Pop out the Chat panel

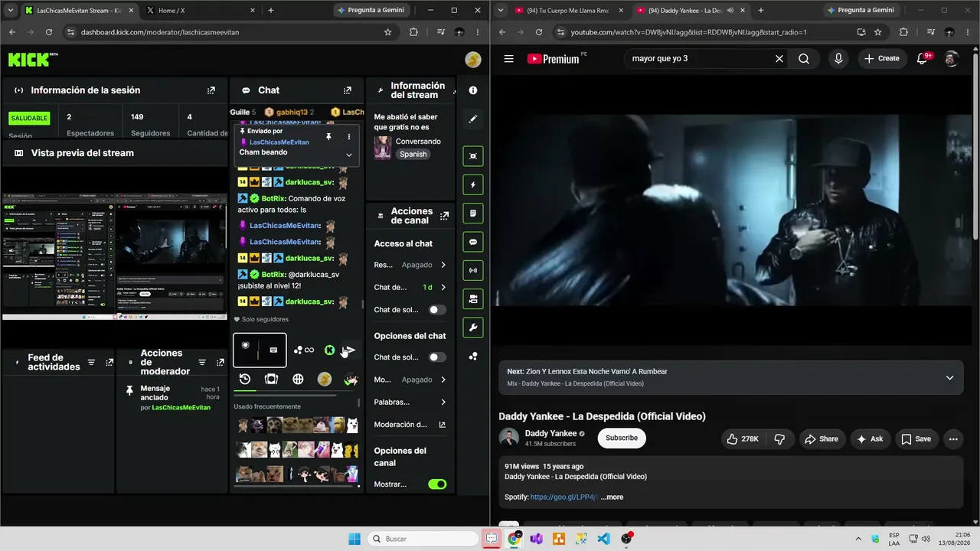(348, 90)
